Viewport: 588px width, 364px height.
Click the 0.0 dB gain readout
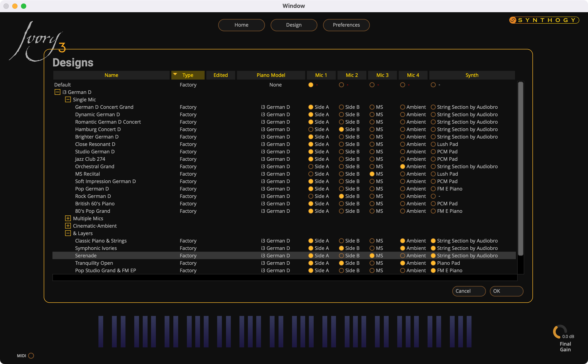[x=568, y=336]
